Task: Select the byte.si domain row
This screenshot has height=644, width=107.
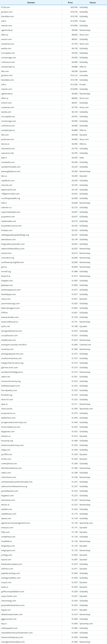Action: pyautogui.click(x=53, y=158)
